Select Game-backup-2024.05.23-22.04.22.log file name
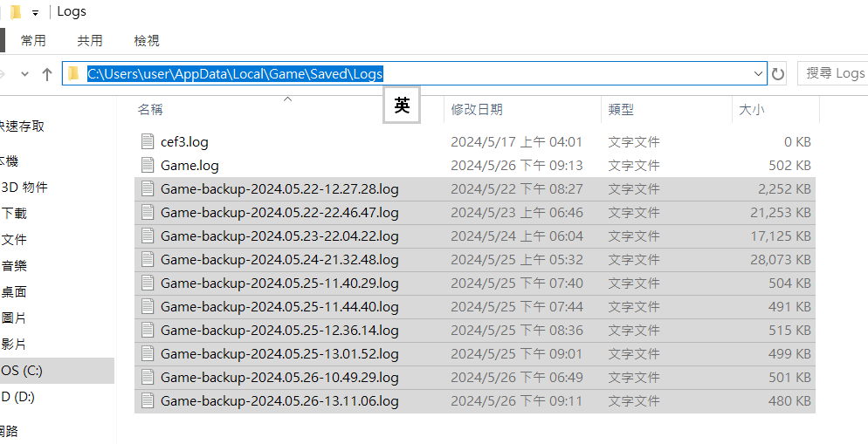 click(279, 236)
